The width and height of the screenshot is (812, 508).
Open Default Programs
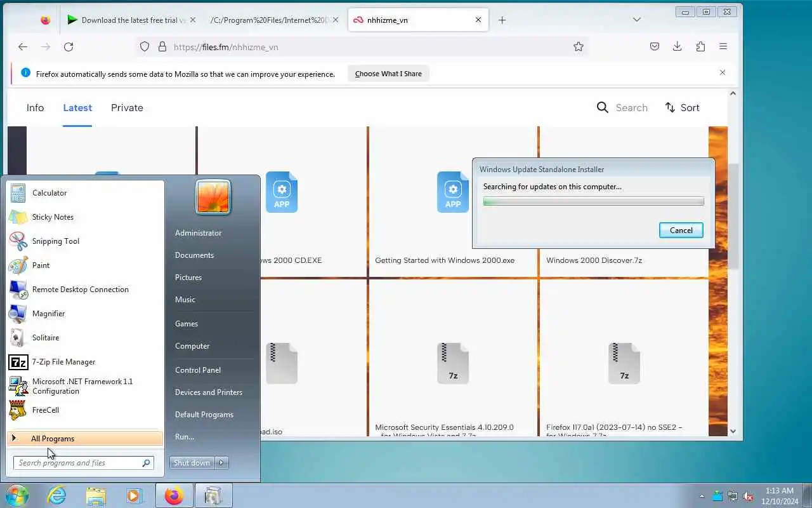pyautogui.click(x=204, y=415)
